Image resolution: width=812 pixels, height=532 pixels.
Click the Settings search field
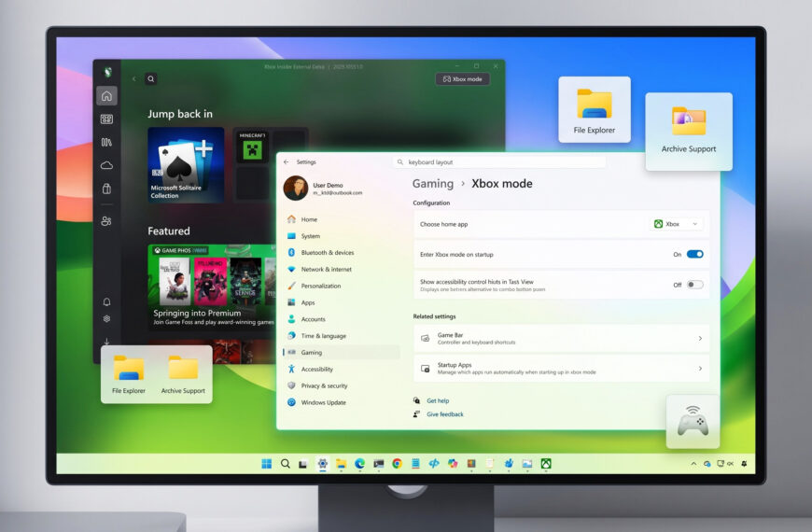pos(499,162)
